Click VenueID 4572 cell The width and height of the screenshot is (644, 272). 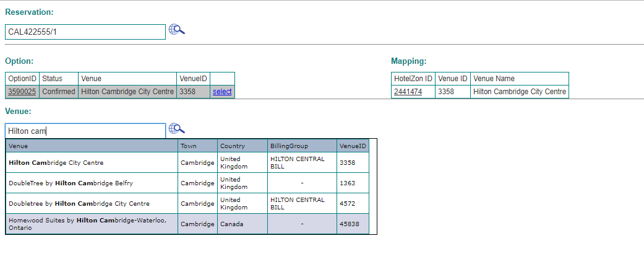click(x=353, y=204)
